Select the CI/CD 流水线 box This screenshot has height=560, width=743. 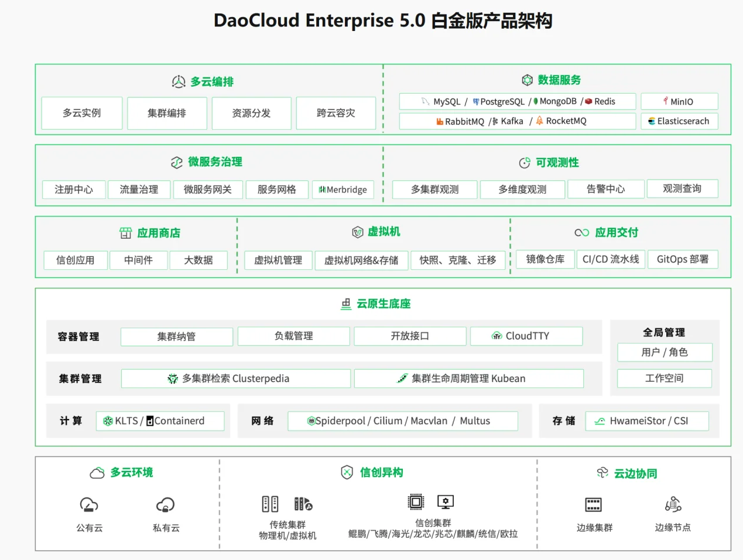(611, 259)
